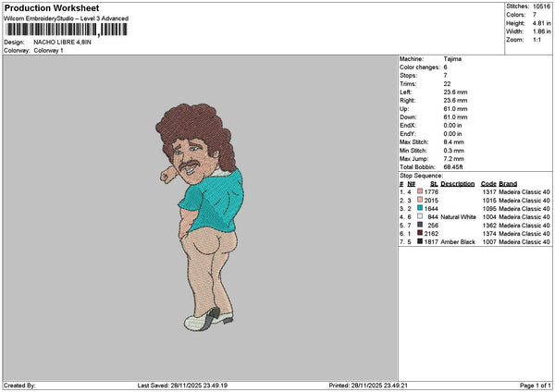Click the 'Left:' extent label
Viewport: 555px width, 392px height.
pyautogui.click(x=406, y=92)
